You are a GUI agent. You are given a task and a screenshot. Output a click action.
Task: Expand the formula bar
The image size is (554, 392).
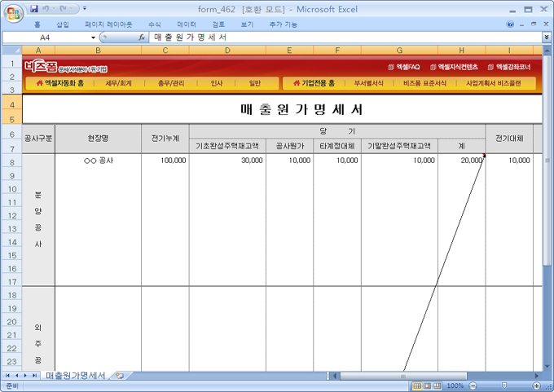[546, 37]
